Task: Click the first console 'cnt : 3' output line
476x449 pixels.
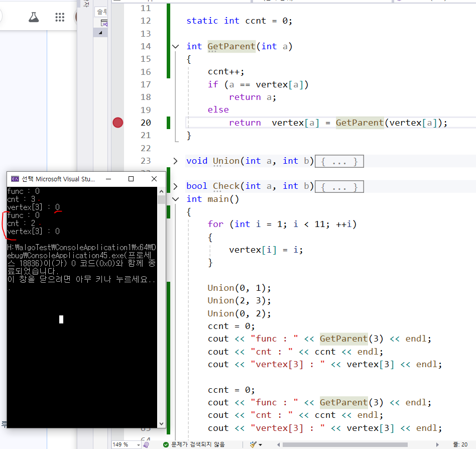Action: (21, 199)
